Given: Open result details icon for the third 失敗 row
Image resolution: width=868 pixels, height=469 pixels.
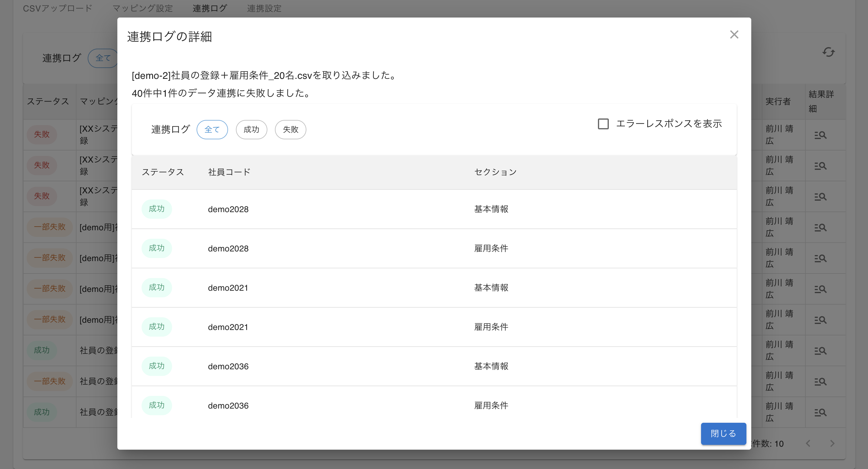Looking at the screenshot, I should pyautogui.click(x=821, y=196).
